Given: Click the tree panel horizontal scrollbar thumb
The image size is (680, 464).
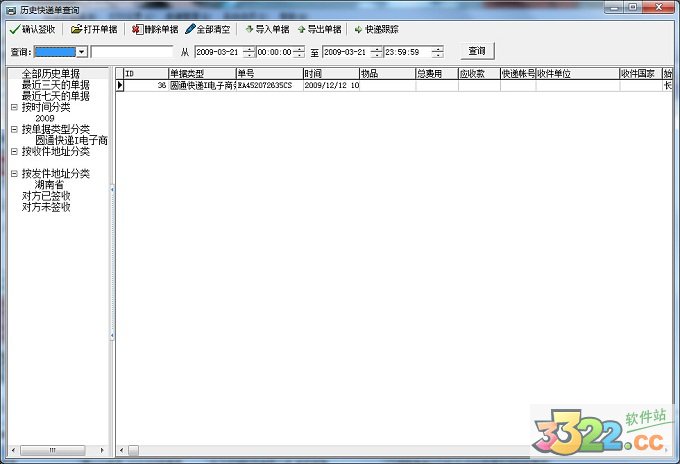Looking at the screenshot, I should [x=52, y=451].
